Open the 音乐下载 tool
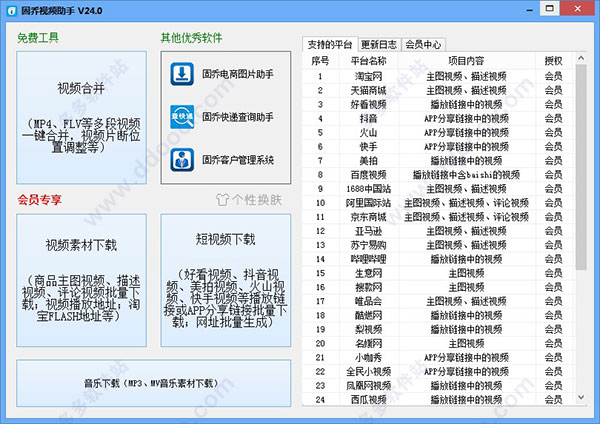600x424 pixels. tap(153, 383)
